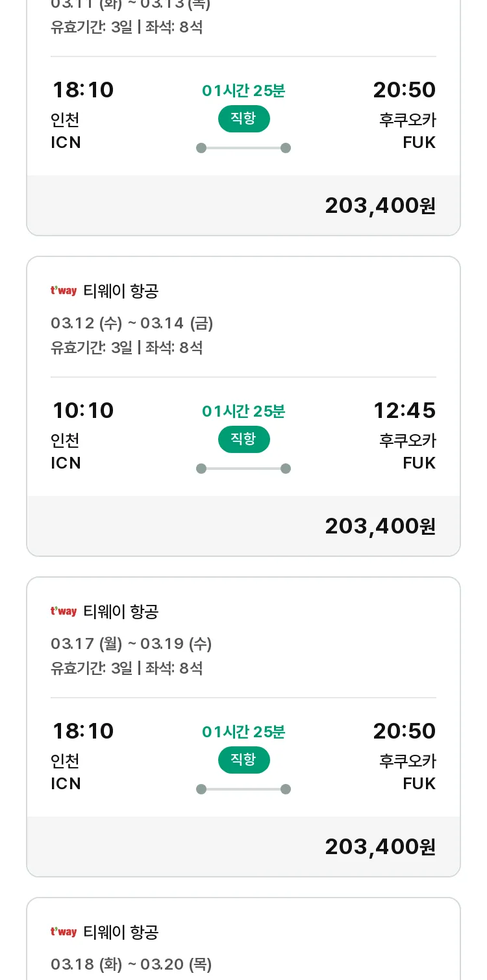Tap the 직항 badge on the 10:10 flight

click(x=243, y=439)
